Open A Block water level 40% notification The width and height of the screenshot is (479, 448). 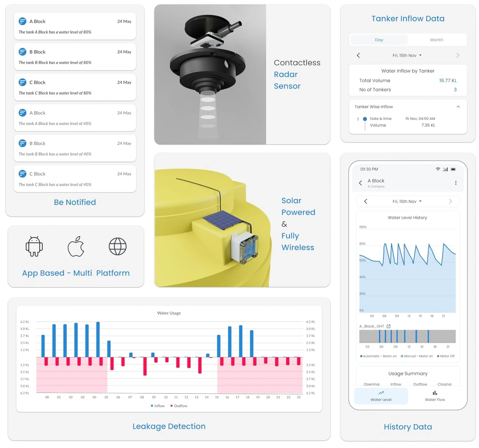click(x=75, y=118)
